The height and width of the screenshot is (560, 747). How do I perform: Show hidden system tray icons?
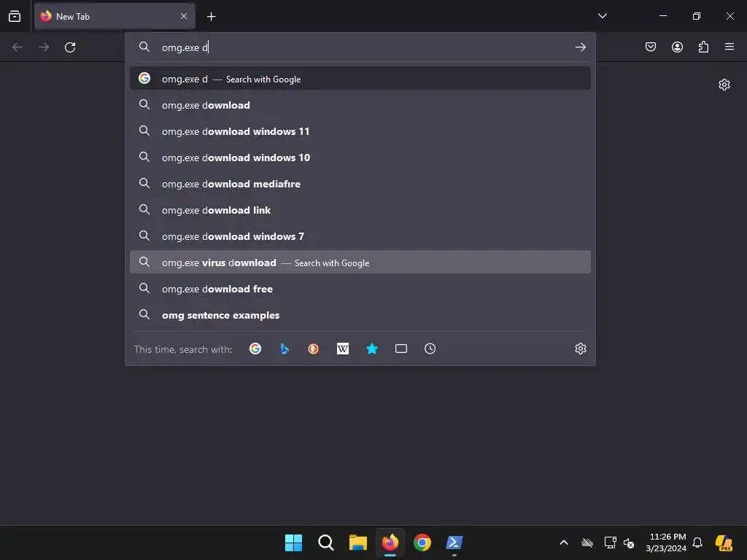564,542
